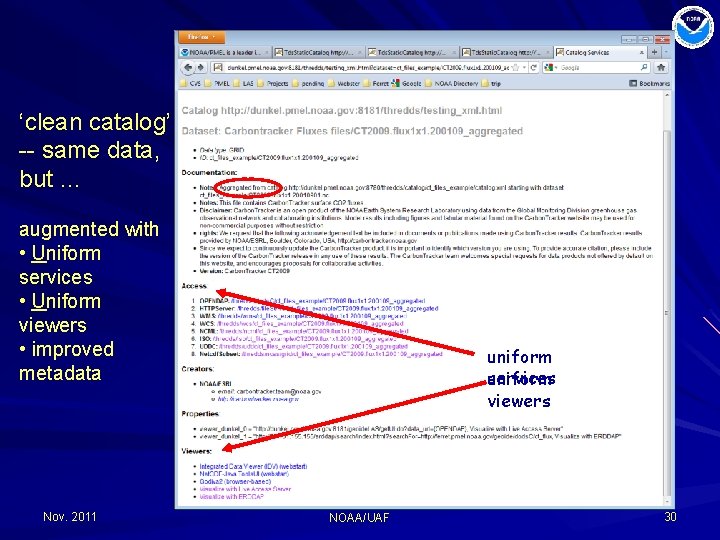This screenshot has width=720, height=540.
Task: Open the Bookmarks sidebar button
Action: coord(650,84)
